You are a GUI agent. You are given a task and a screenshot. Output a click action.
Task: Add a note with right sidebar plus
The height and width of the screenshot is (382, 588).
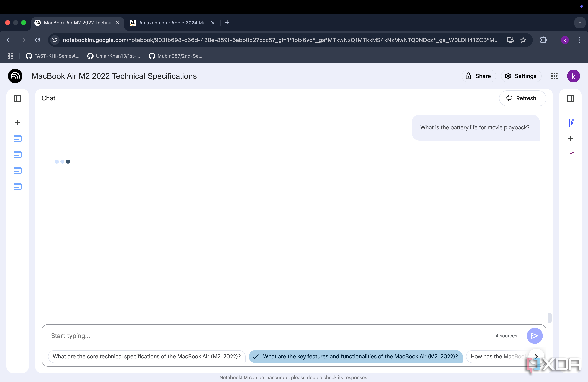pos(570,139)
